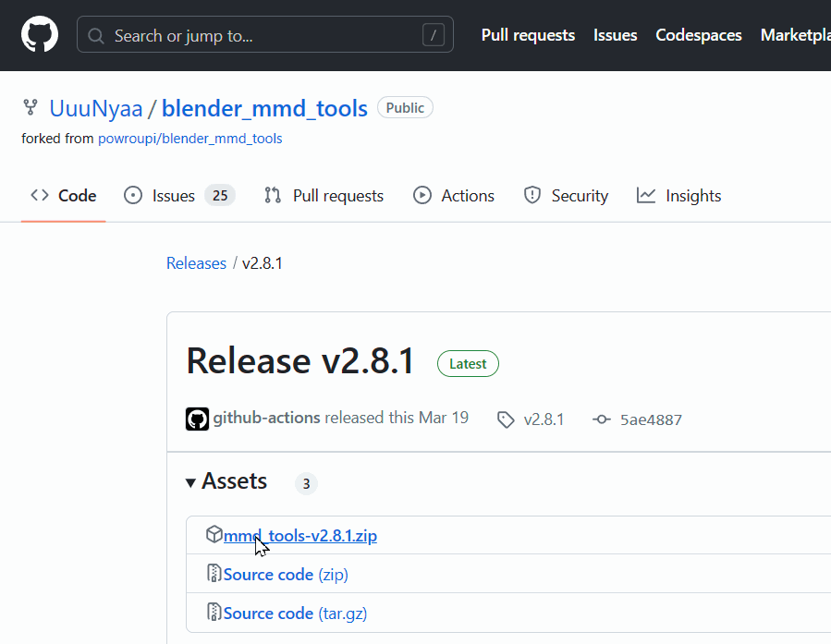Switch to the Code repository tab
831x644 pixels.
64,196
